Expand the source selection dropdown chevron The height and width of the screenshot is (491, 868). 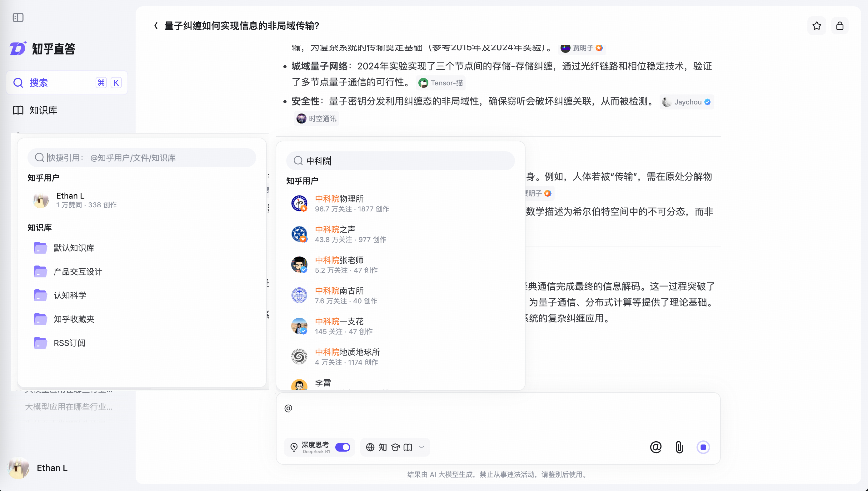pos(421,447)
